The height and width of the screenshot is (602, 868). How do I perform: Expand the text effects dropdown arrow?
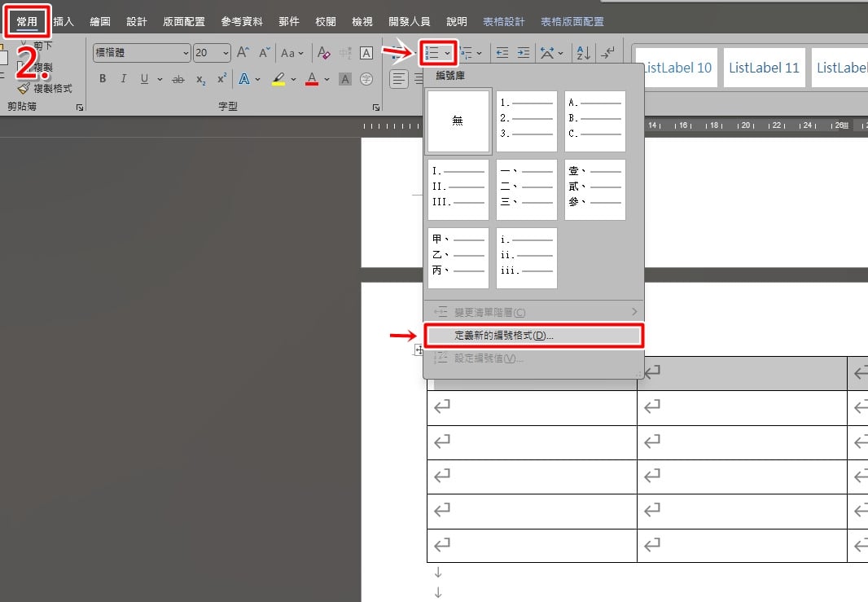[258, 79]
